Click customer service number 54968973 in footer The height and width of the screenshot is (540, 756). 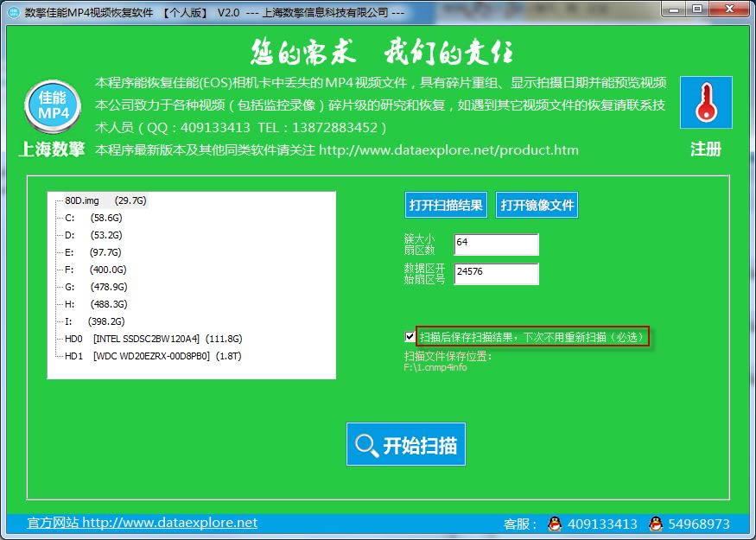point(699,524)
